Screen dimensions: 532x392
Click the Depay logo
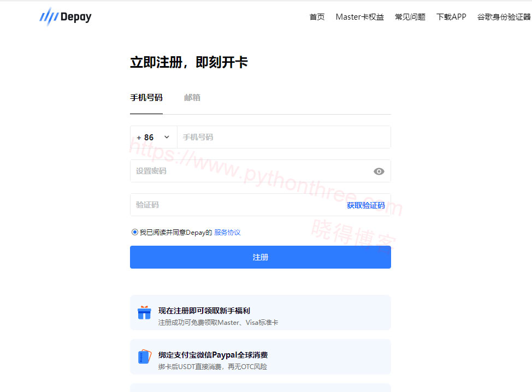tap(65, 16)
